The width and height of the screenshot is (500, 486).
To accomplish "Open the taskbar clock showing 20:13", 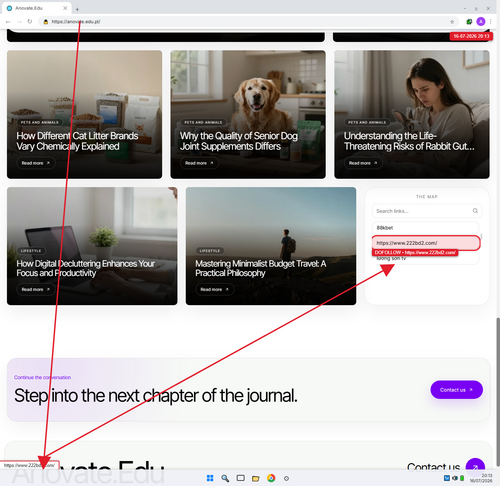I will pyautogui.click(x=481, y=478).
